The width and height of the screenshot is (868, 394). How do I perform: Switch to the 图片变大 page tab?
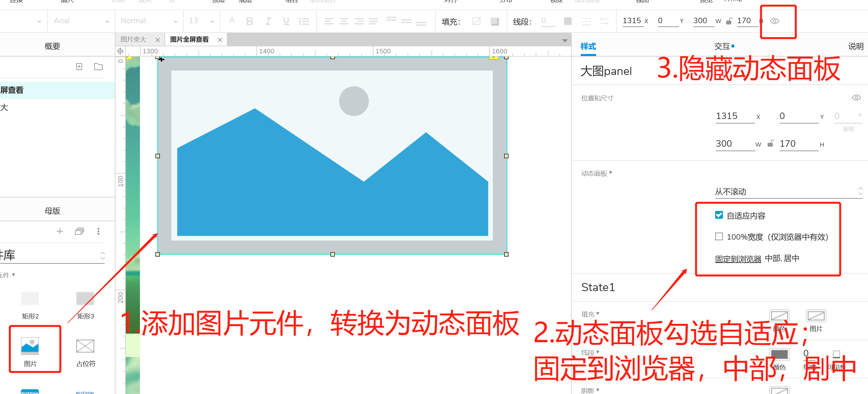tap(134, 39)
